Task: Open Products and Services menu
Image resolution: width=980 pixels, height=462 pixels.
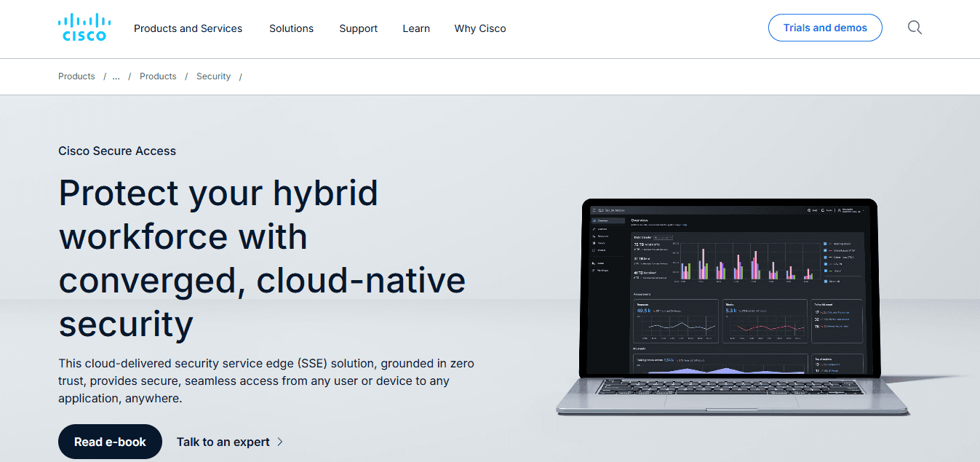Action: pos(188,28)
